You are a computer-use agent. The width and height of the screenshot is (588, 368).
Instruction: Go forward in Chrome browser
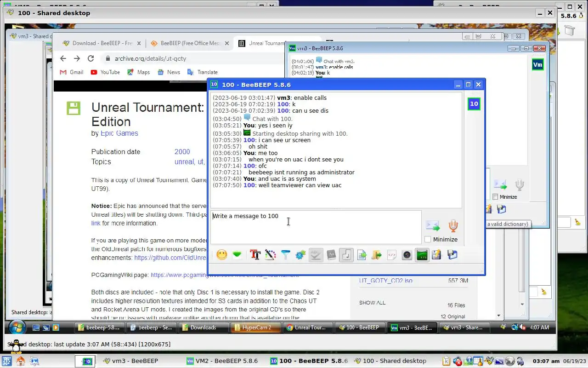[77, 58]
